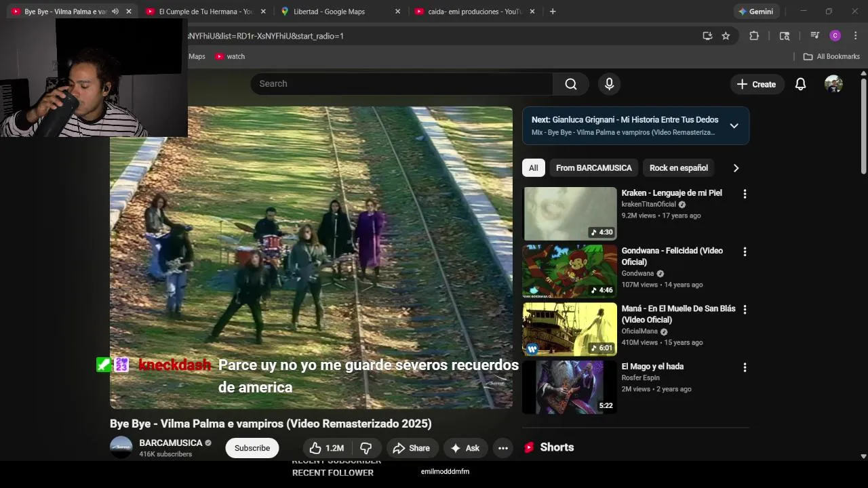Open more actions menu below video
The height and width of the screenshot is (488, 868).
click(x=502, y=448)
